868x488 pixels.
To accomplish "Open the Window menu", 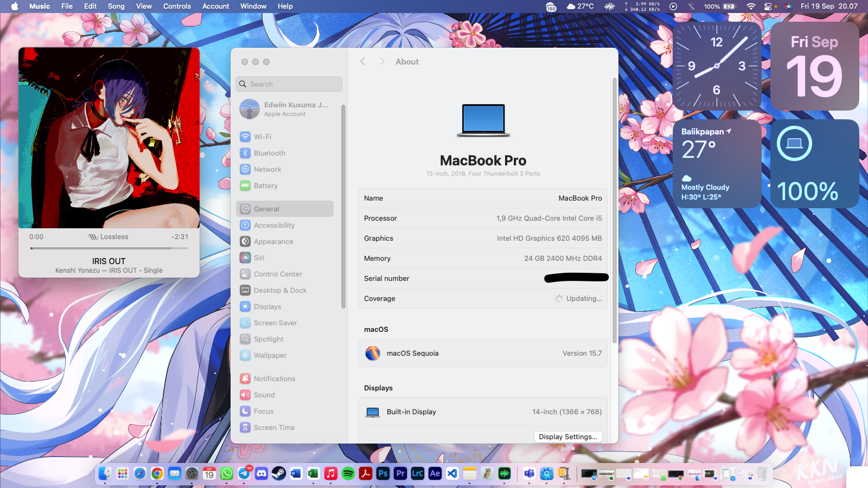I will coord(253,7).
